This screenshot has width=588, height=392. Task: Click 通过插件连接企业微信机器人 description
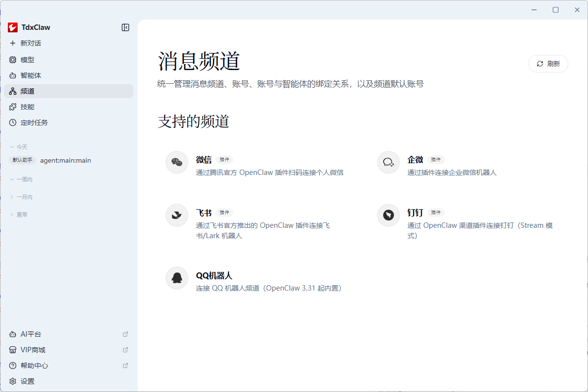tap(452, 172)
